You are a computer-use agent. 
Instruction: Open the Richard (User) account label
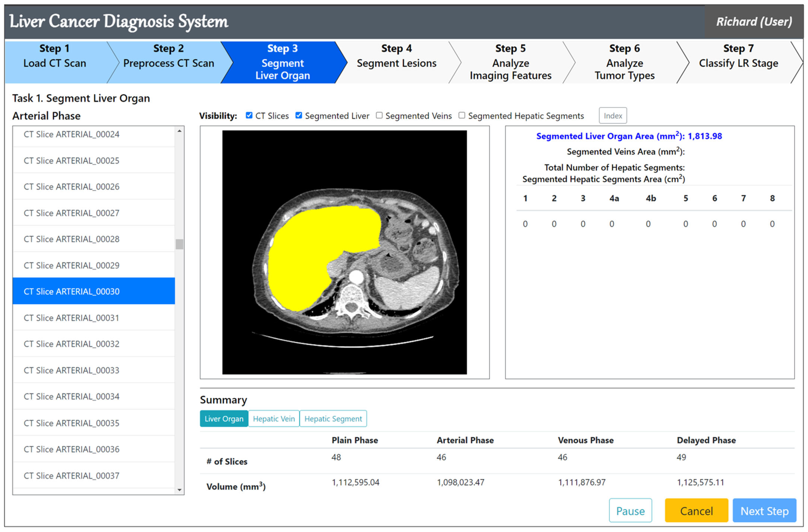pos(754,22)
